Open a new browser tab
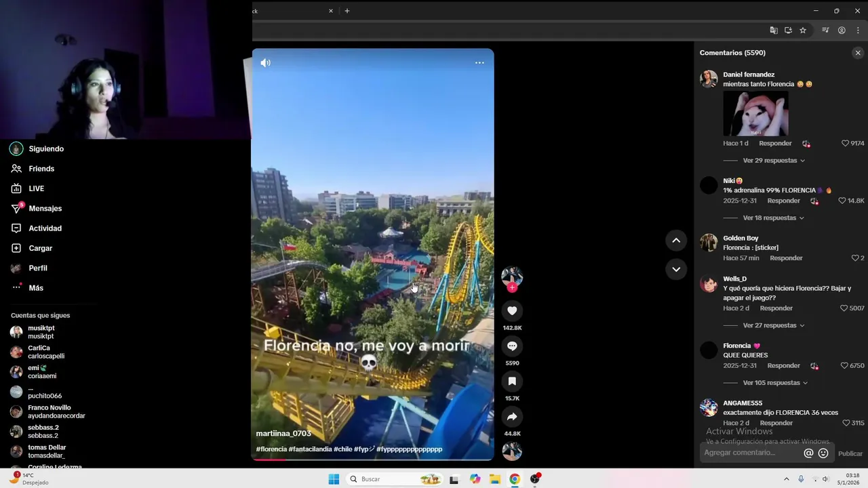This screenshot has height=488, width=868. [x=347, y=11]
